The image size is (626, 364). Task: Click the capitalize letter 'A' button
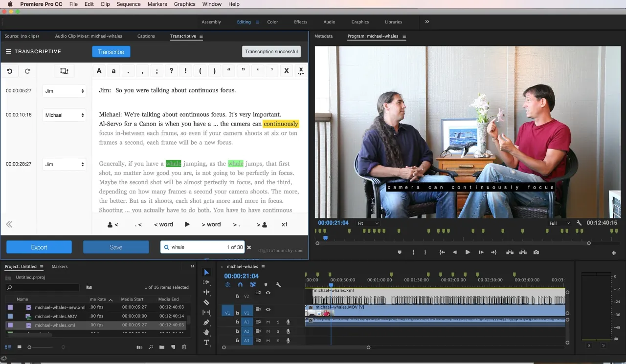pyautogui.click(x=99, y=71)
